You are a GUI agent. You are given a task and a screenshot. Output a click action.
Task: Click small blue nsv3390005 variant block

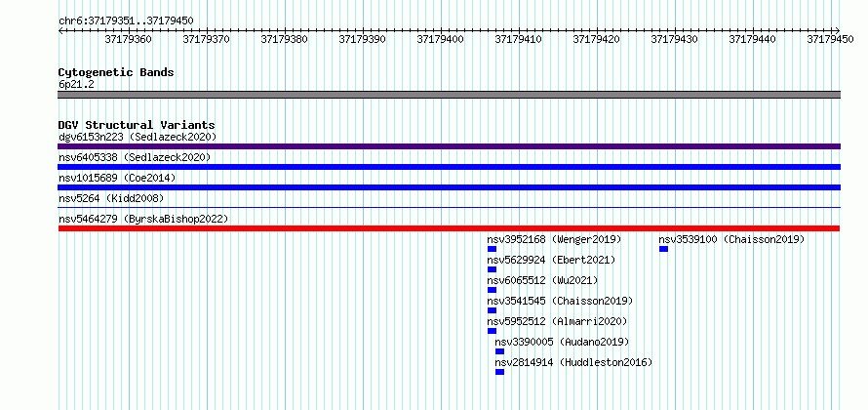[499, 351]
